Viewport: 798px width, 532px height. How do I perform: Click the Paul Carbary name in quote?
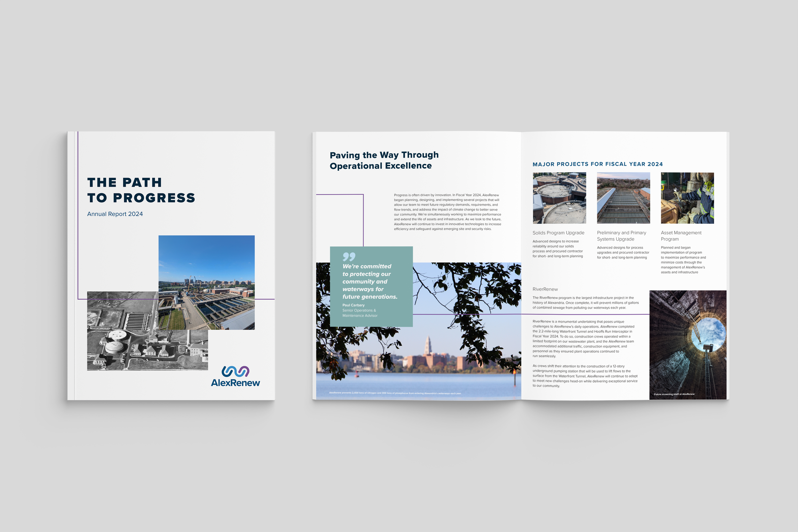tap(353, 305)
